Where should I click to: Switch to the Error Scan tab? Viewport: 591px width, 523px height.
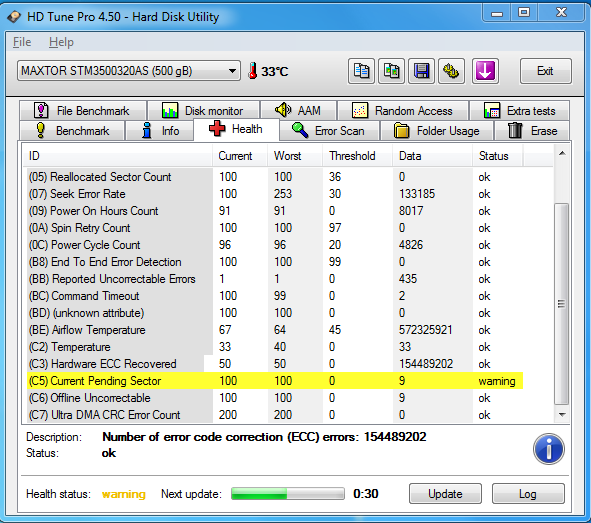pos(329,131)
